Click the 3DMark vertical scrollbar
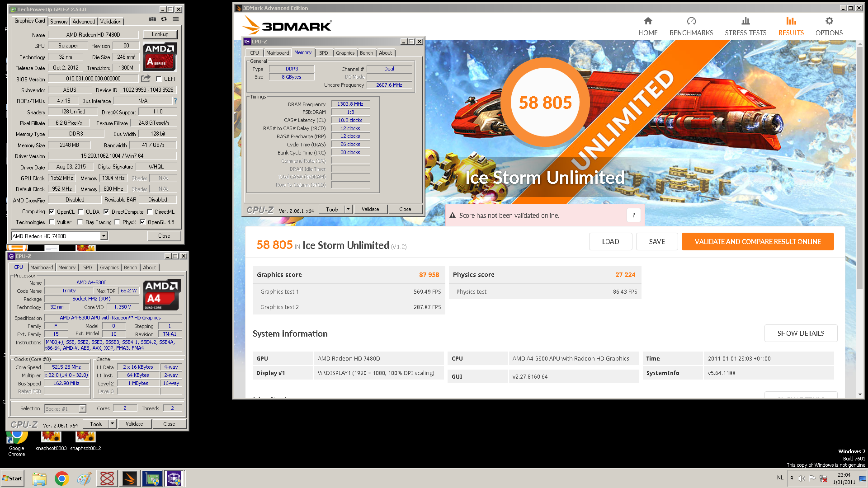This screenshot has width=868, height=488. coord(860,167)
